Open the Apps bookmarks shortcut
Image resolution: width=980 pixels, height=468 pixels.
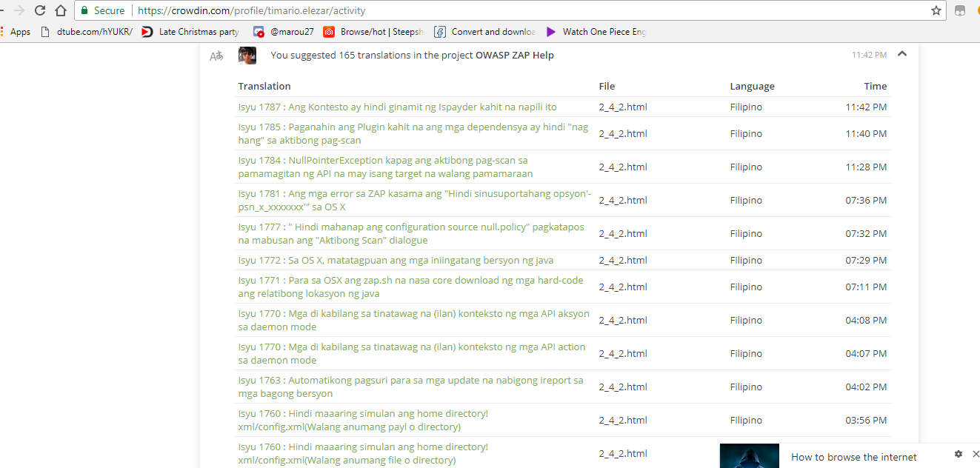16,32
